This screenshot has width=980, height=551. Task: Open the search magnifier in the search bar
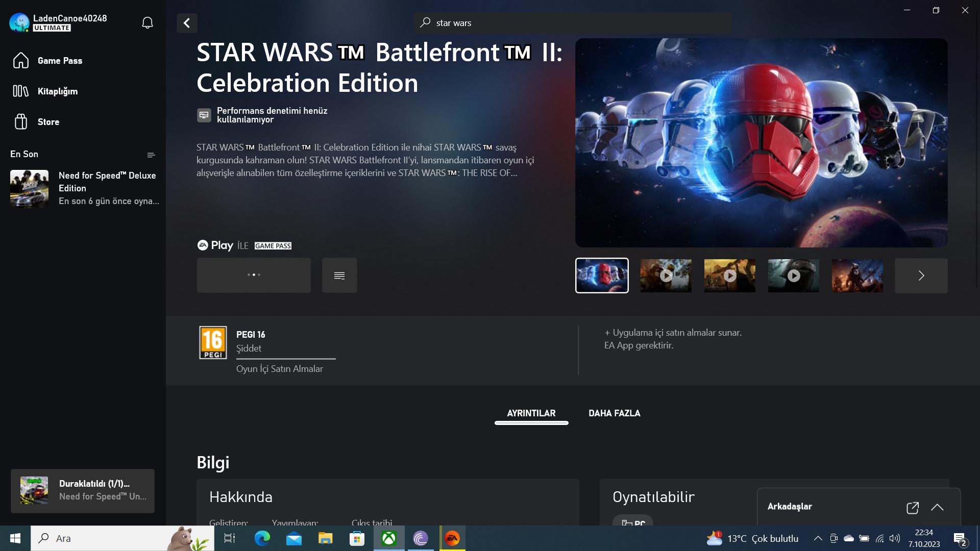[x=425, y=22]
